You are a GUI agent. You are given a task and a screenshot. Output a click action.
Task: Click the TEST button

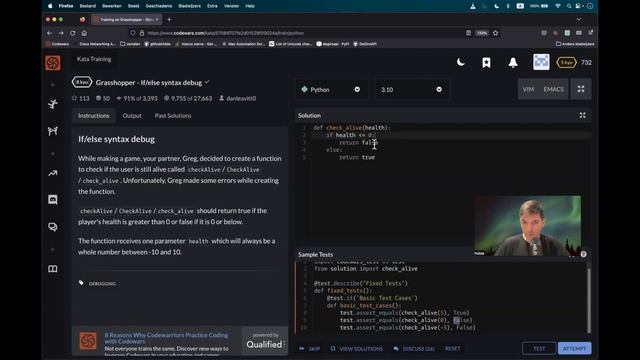pyautogui.click(x=539, y=348)
